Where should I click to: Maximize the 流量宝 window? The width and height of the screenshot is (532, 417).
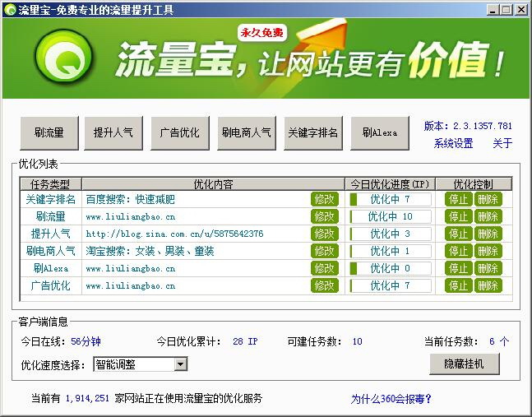(x=506, y=10)
